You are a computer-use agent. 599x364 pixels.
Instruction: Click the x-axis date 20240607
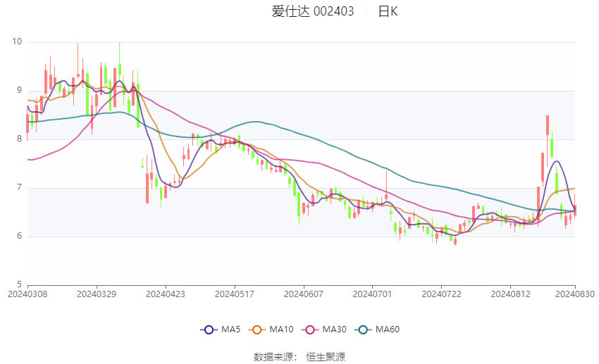click(304, 294)
